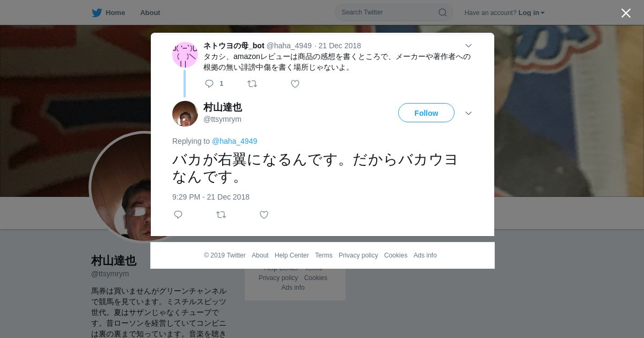Open the About tab in top bar
Screen dimensions: 644x338
click(150, 13)
